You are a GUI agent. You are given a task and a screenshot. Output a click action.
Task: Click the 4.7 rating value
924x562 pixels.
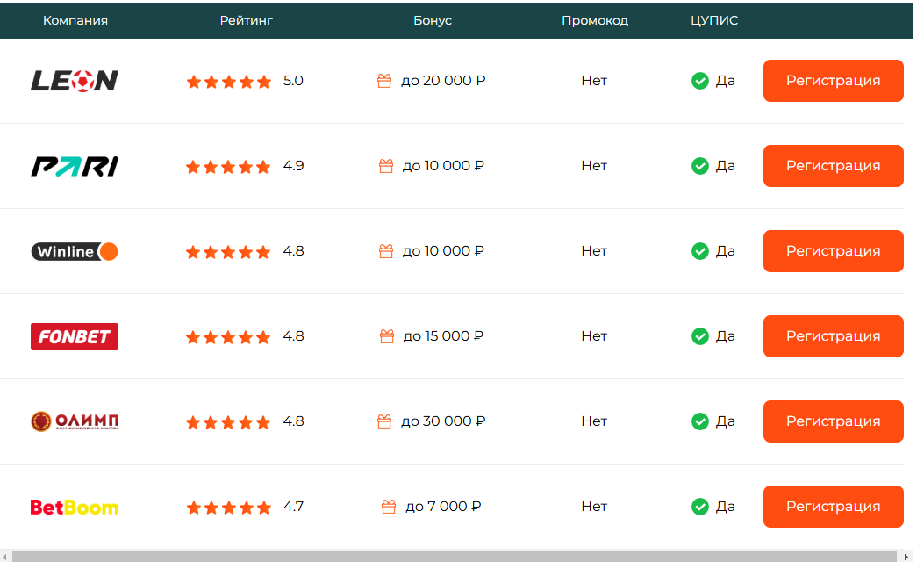coord(293,507)
